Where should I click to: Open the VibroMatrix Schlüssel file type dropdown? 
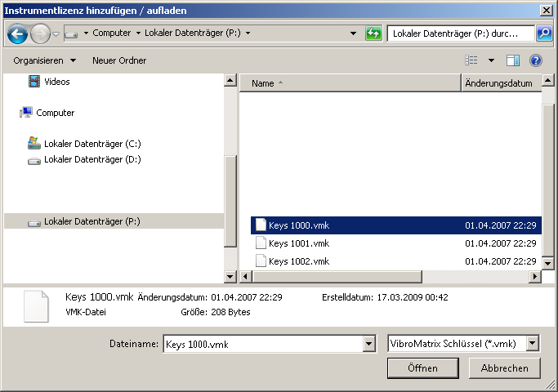(x=533, y=345)
